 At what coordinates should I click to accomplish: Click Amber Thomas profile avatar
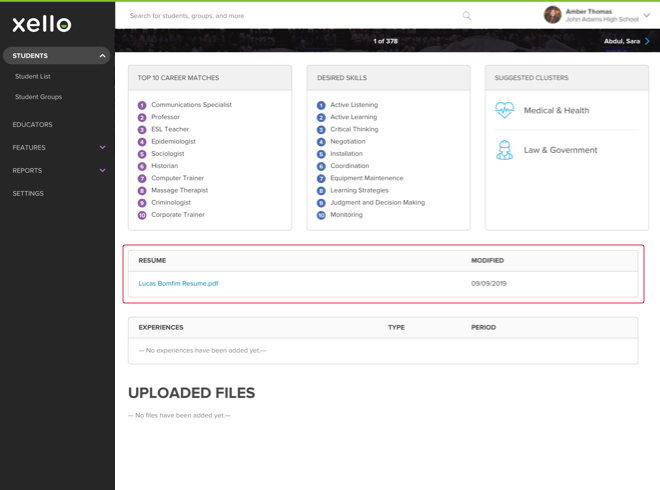pos(552,15)
